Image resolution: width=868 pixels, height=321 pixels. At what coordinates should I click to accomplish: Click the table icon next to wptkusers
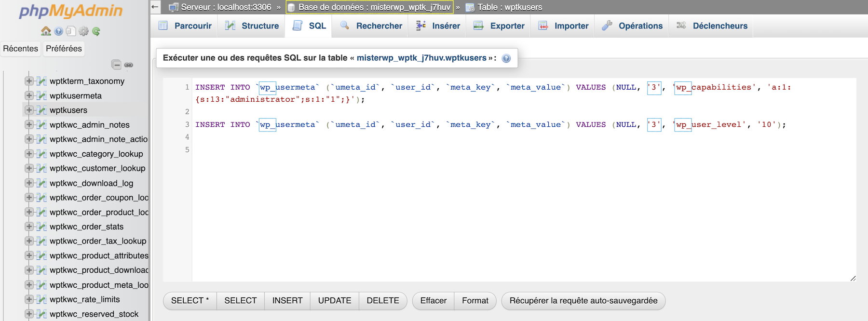[x=42, y=110]
